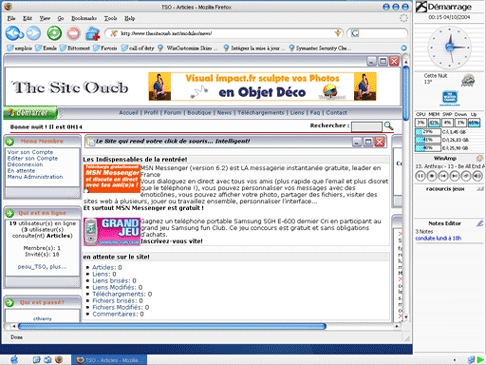
Task: Click the Weather Channel logo in sidebar
Action: click(449, 98)
